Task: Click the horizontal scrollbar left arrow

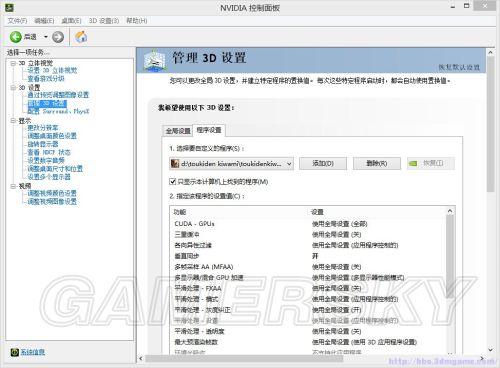Action: (141, 359)
